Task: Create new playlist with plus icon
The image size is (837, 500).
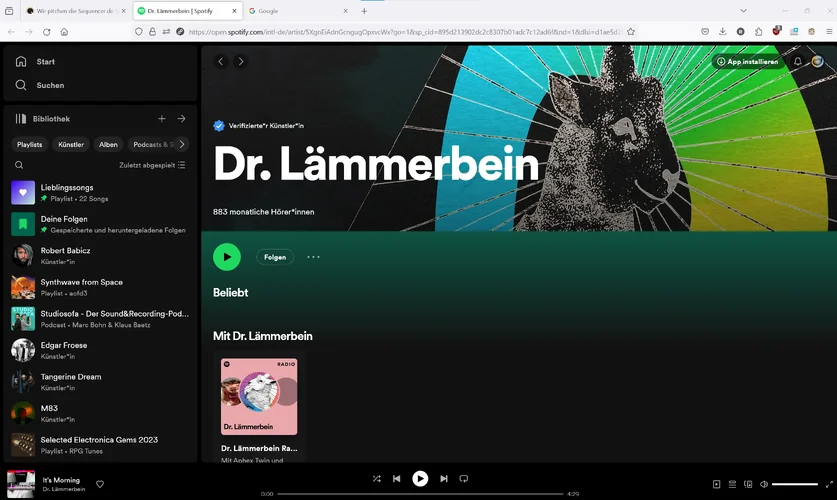Action: click(162, 118)
